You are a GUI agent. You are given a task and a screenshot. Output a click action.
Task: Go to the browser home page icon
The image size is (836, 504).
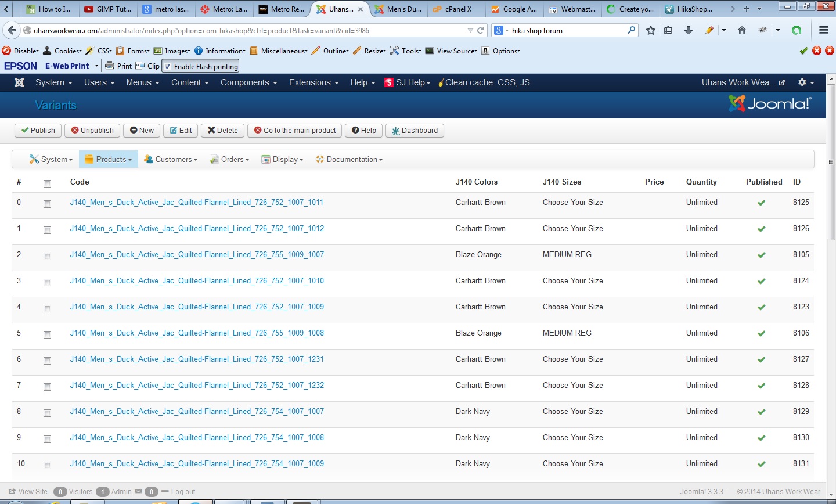742,30
